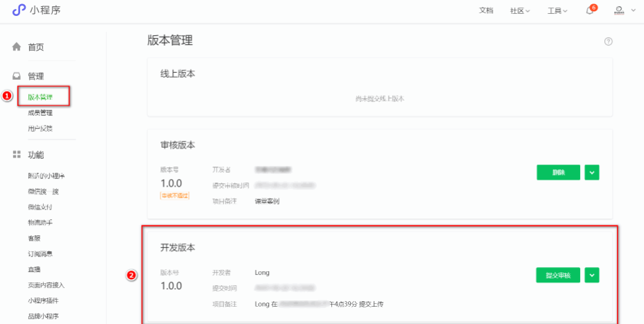644x324 pixels.
Task: Open 成员管理 in sidebar
Action: pos(40,113)
